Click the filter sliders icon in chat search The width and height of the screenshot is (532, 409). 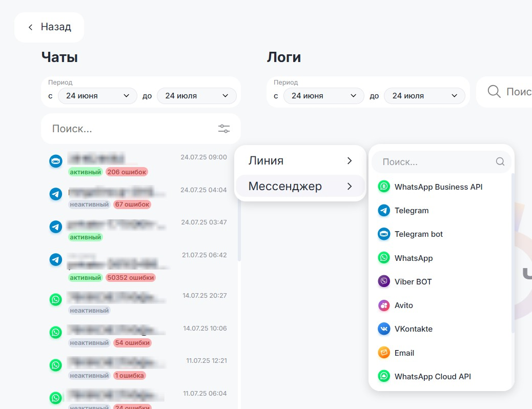[x=224, y=129]
